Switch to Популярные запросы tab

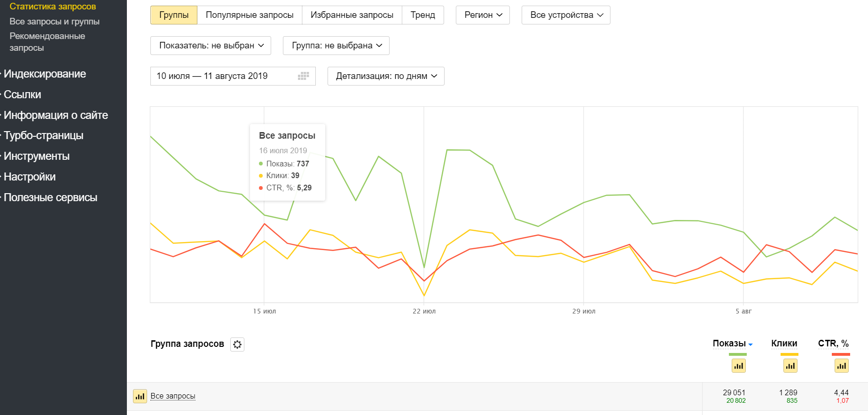click(x=250, y=15)
